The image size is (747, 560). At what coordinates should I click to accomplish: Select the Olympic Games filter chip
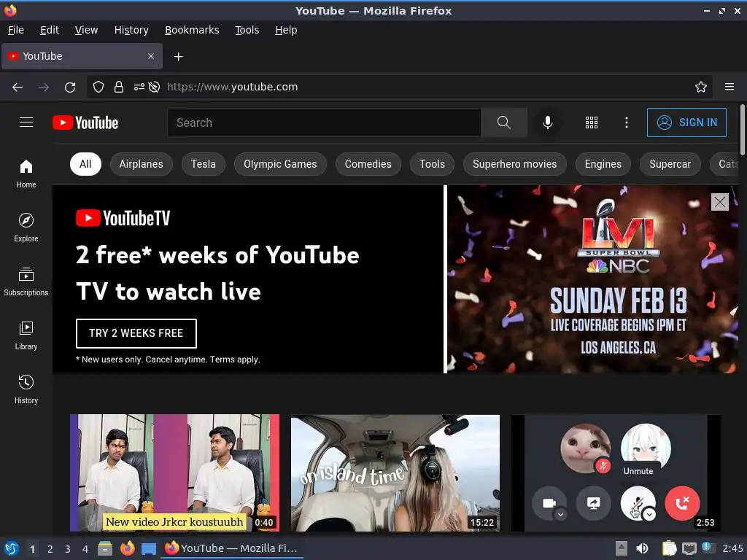280,164
